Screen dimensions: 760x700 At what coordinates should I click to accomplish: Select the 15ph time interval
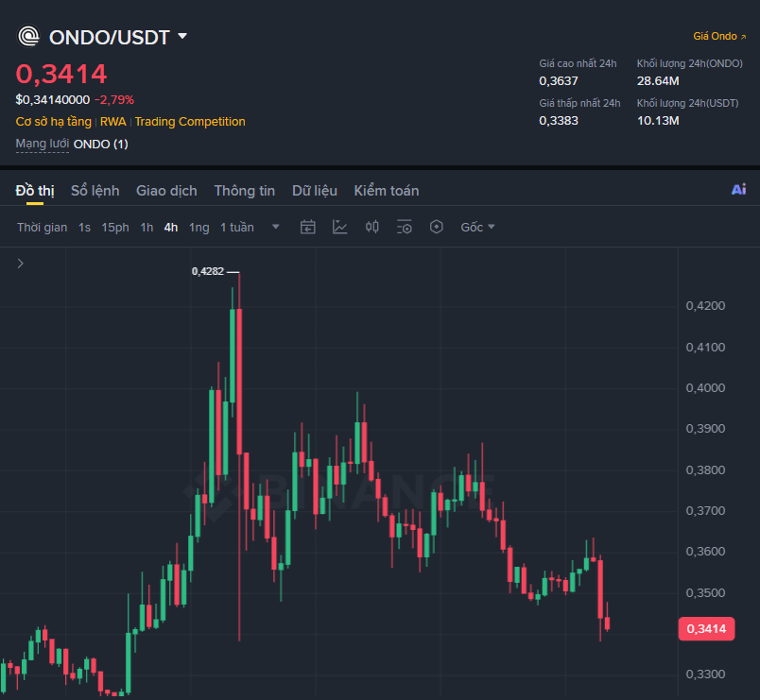pyautogui.click(x=115, y=228)
